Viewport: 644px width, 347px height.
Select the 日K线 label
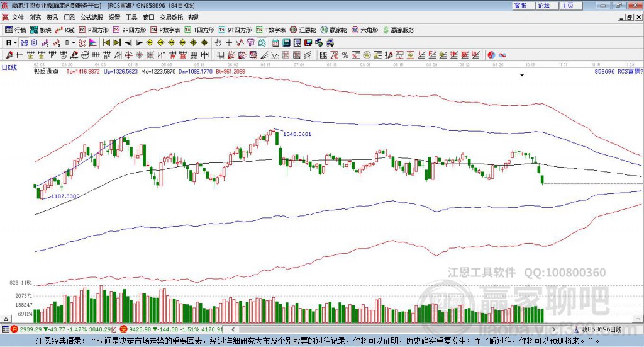click(9, 67)
